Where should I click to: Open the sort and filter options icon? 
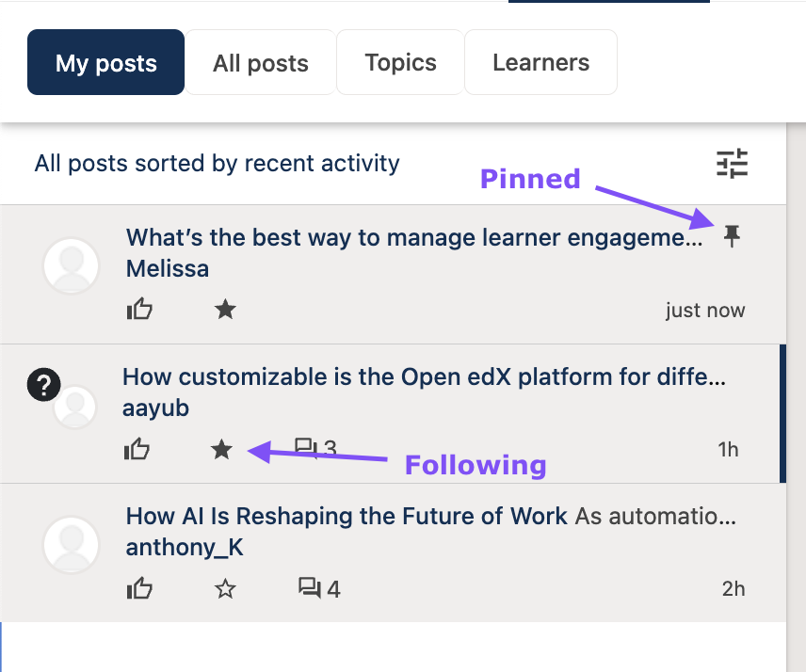(x=732, y=164)
